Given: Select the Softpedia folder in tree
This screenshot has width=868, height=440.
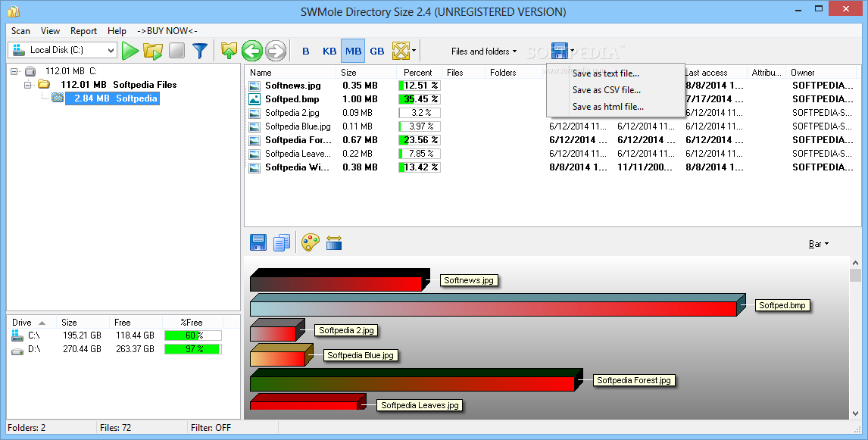Looking at the screenshot, I should 112,98.
